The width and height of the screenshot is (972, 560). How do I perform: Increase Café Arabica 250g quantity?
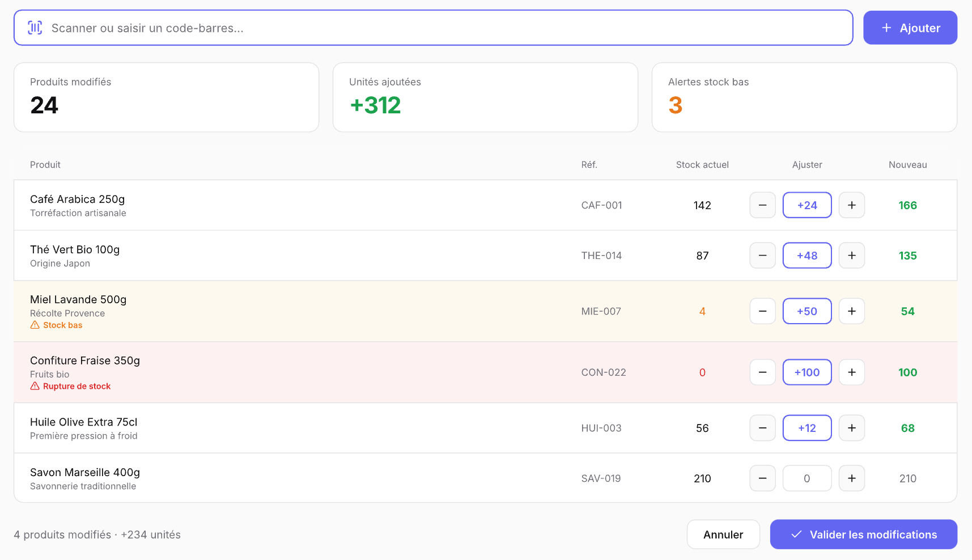click(x=851, y=205)
